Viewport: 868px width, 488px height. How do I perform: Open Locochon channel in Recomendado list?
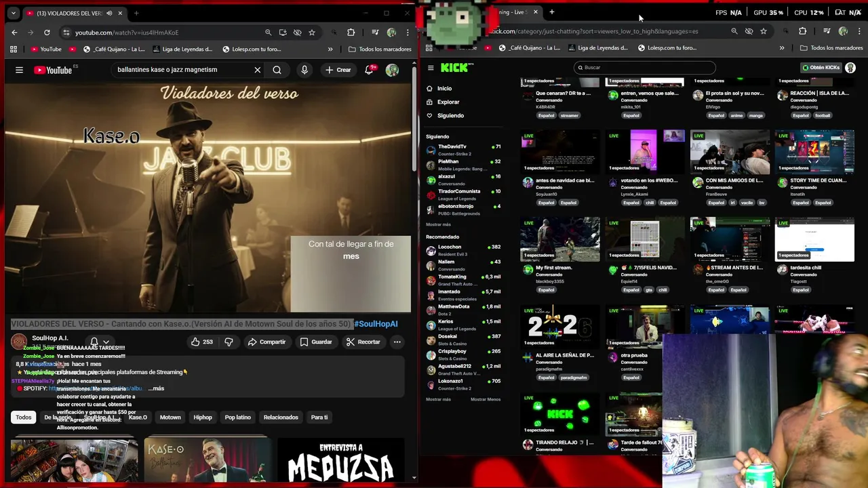[463, 250]
